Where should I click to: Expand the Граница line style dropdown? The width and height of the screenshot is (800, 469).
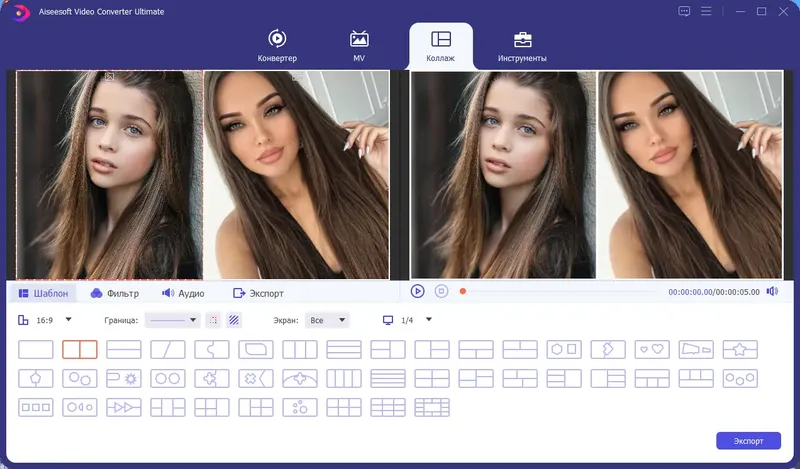pyautogui.click(x=172, y=320)
